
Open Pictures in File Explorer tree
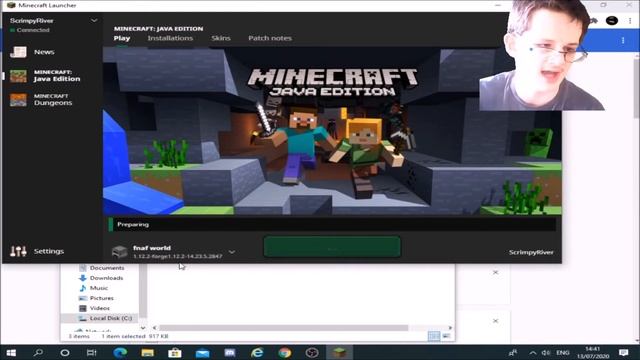(x=102, y=298)
